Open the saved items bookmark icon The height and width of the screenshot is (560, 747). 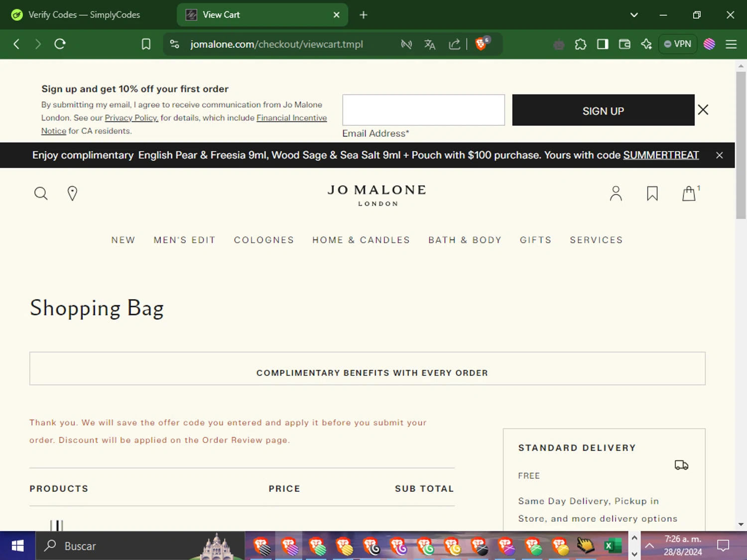pos(652,193)
